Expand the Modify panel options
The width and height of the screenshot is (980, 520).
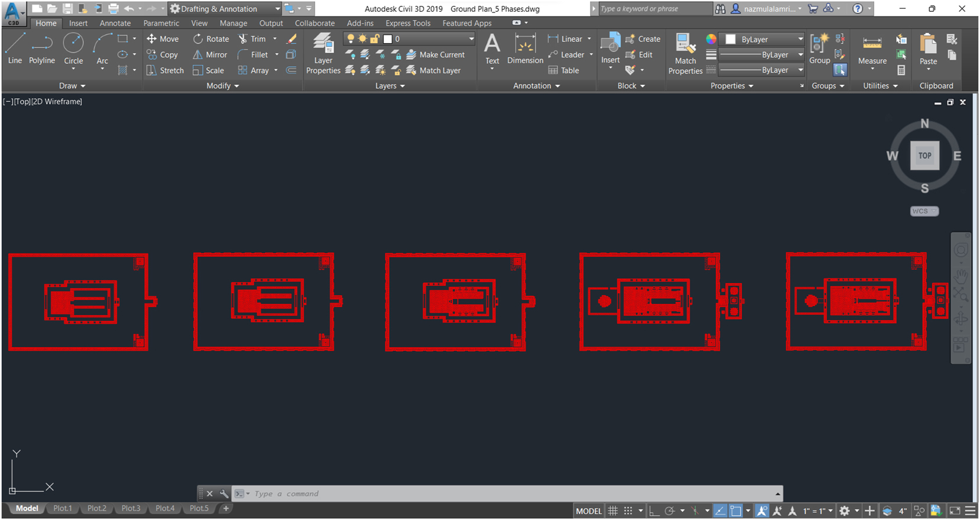pyautogui.click(x=223, y=86)
